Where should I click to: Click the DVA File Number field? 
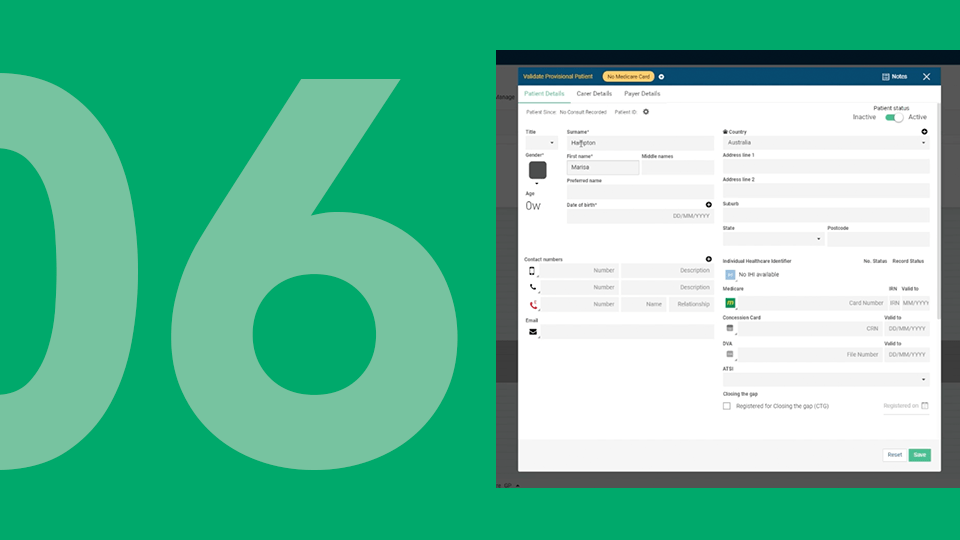(809, 354)
